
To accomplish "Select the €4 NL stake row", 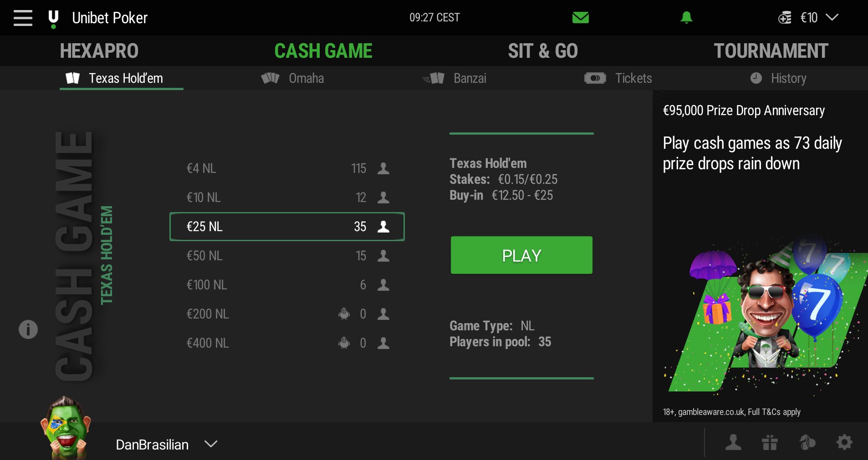I will point(287,168).
